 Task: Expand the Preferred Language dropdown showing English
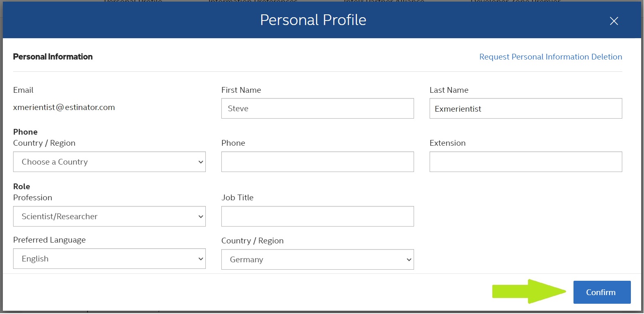(x=109, y=259)
